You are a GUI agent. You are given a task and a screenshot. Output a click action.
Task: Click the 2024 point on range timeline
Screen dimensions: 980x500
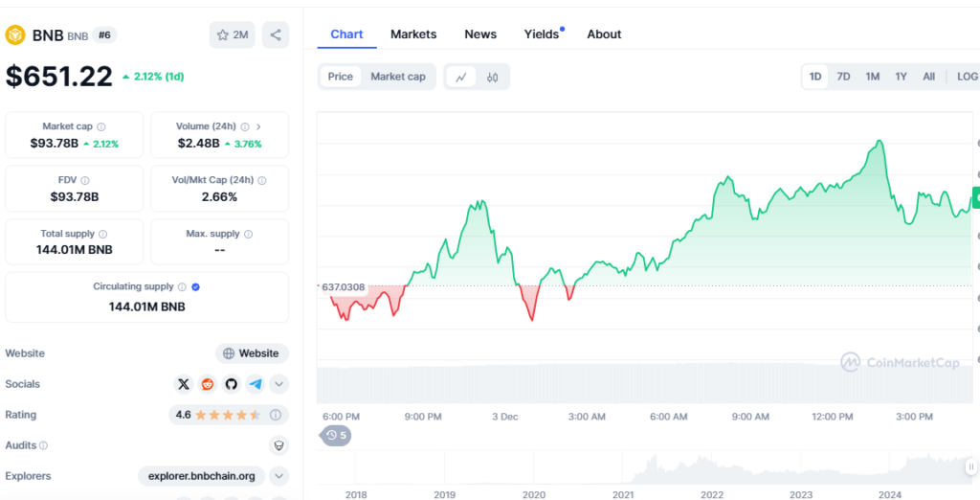pos(890,494)
